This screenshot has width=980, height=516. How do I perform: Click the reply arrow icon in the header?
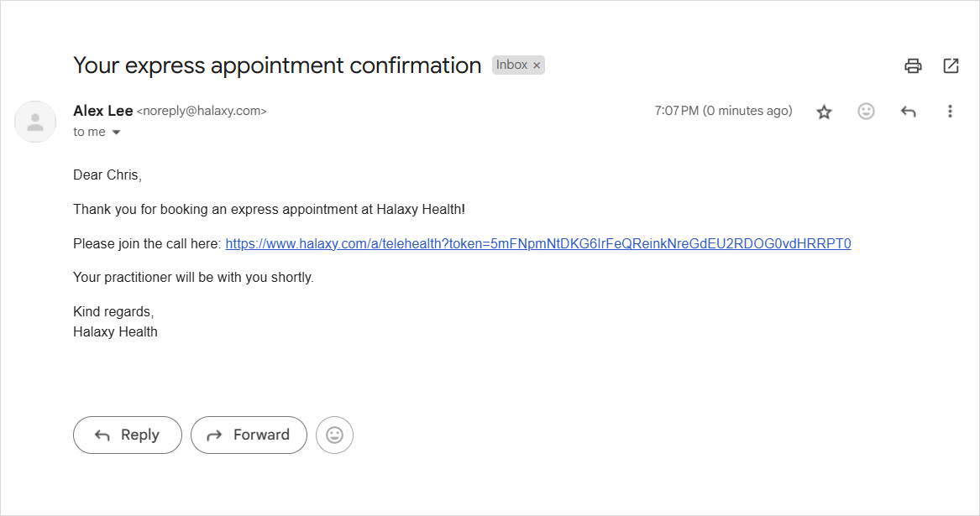[908, 112]
